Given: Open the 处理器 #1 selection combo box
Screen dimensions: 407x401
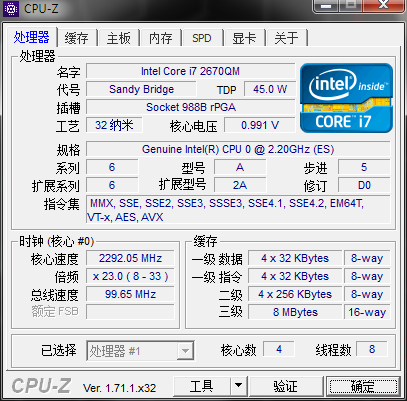Looking at the screenshot, I should 140,350.
